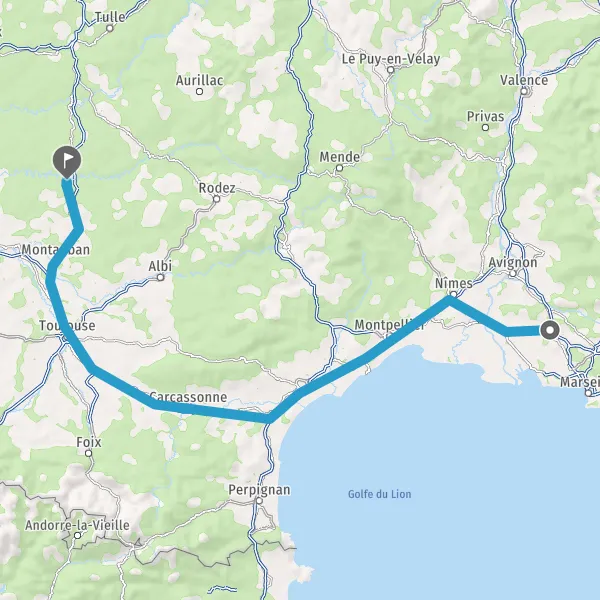Screen dimensions: 600x600
Task: Click the flag destination marker
Action: pyautogui.click(x=67, y=162)
